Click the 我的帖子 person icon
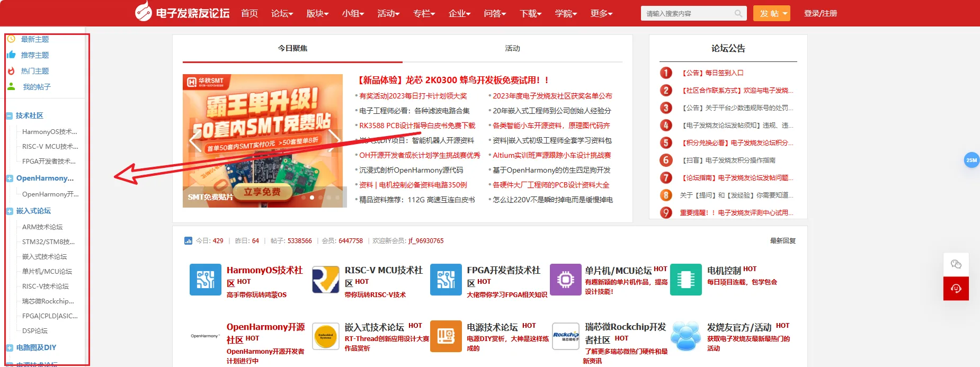The image size is (980, 367). [x=11, y=87]
